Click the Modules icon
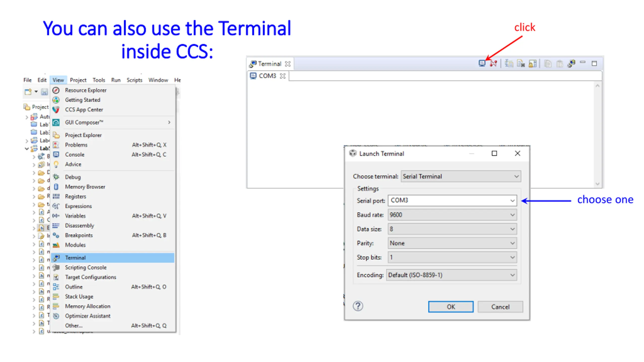This screenshot has width=644, height=362. [56, 245]
